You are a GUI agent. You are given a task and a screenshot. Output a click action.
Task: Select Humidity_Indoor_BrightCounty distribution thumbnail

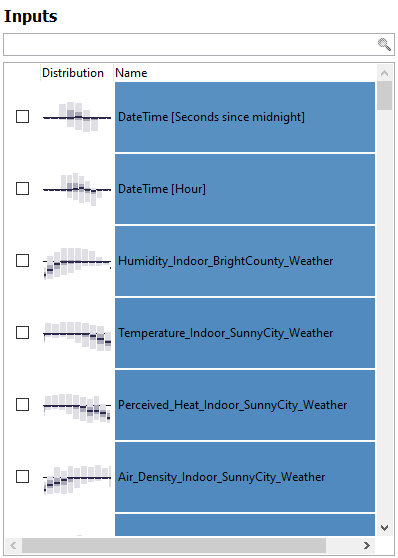[x=77, y=263]
